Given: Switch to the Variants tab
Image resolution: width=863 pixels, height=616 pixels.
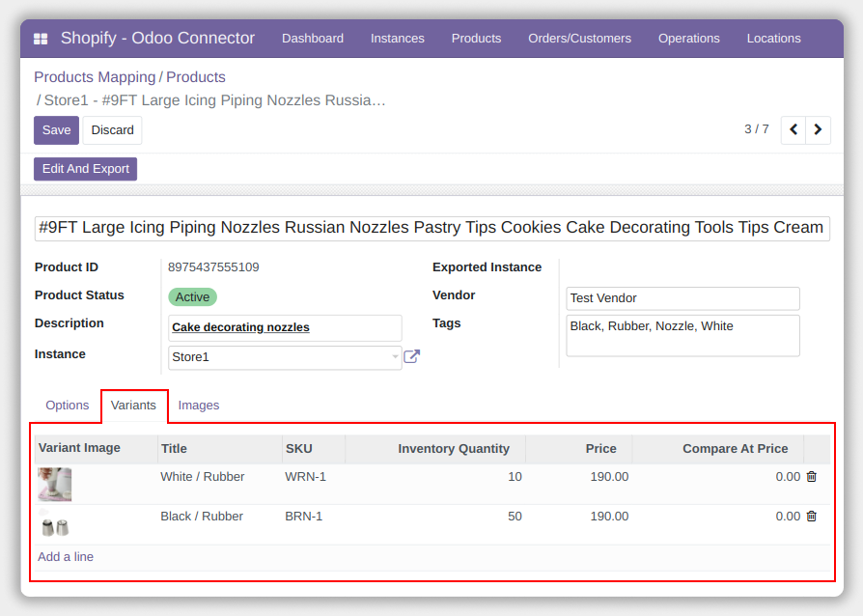Looking at the screenshot, I should (134, 406).
